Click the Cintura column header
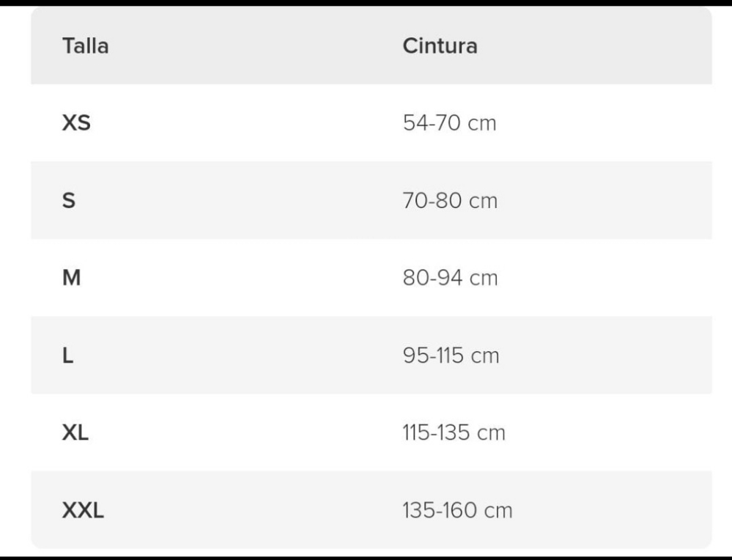The width and height of the screenshot is (732, 560). click(440, 45)
